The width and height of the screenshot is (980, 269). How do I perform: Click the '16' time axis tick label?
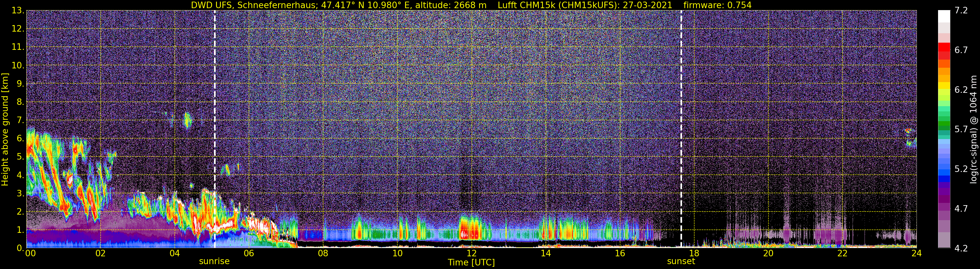point(620,254)
